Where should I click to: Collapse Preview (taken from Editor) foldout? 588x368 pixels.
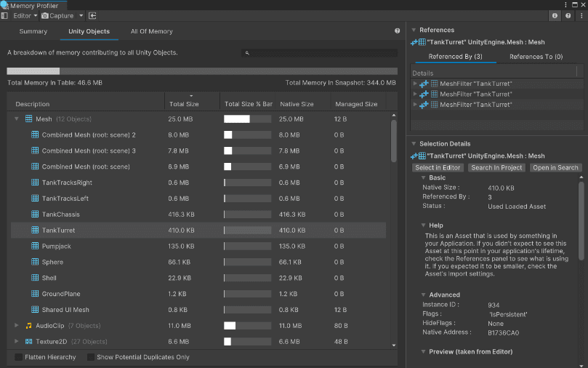click(x=424, y=352)
